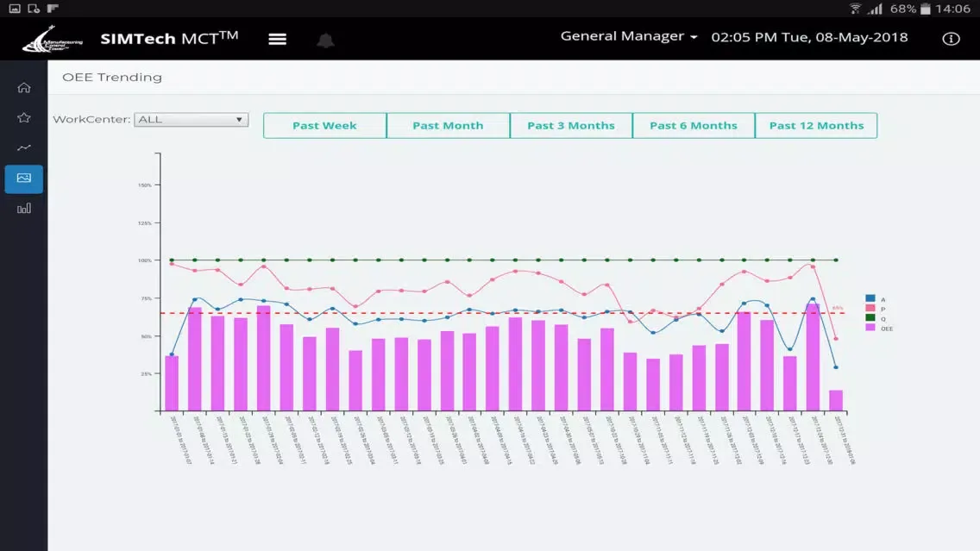
Task: Click the 25% y-axis label
Action: click(146, 373)
